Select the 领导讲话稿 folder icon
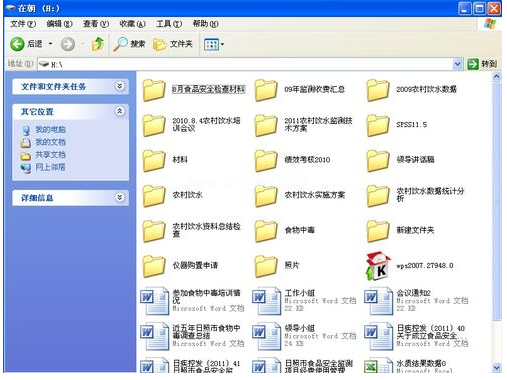Screen dimensions: 507x380 (x=378, y=161)
